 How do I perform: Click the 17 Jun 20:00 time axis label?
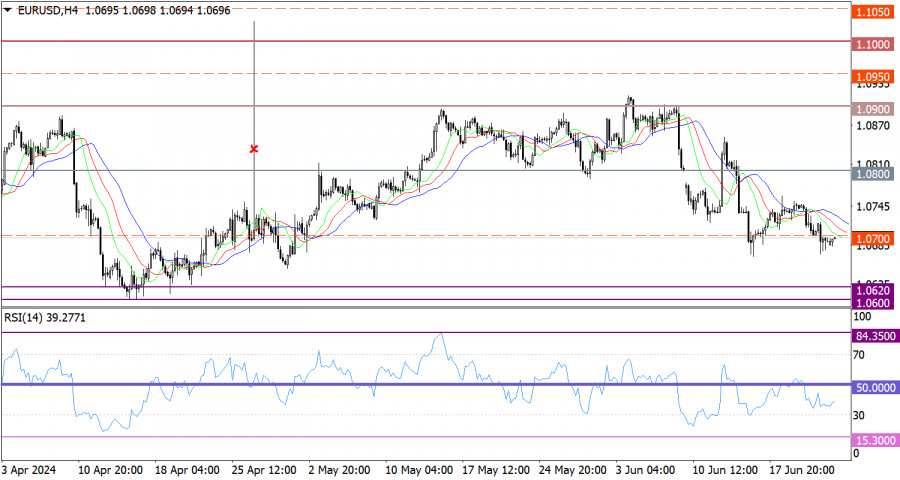tap(801, 470)
